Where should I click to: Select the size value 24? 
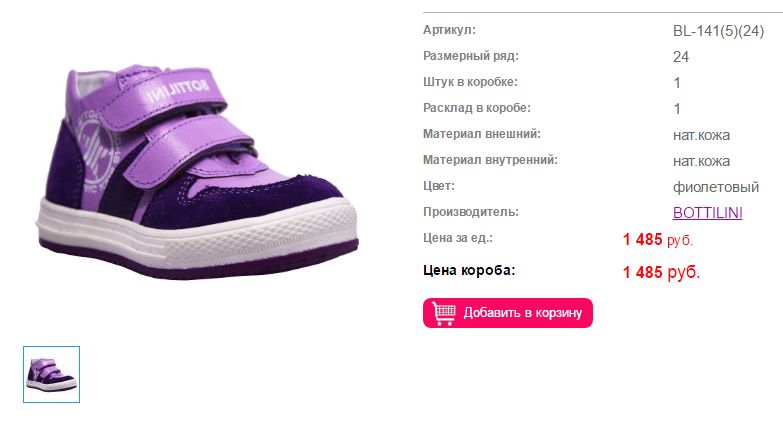681,57
